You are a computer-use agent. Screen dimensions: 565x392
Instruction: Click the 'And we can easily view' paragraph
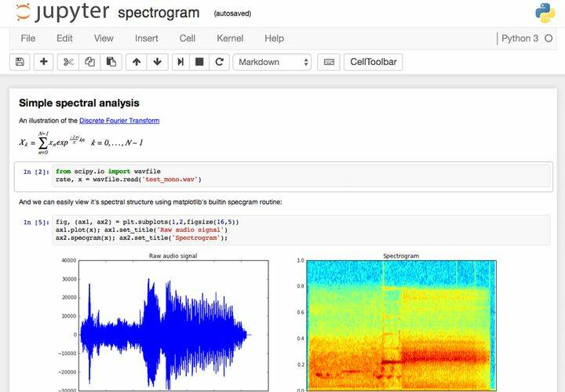pos(150,202)
